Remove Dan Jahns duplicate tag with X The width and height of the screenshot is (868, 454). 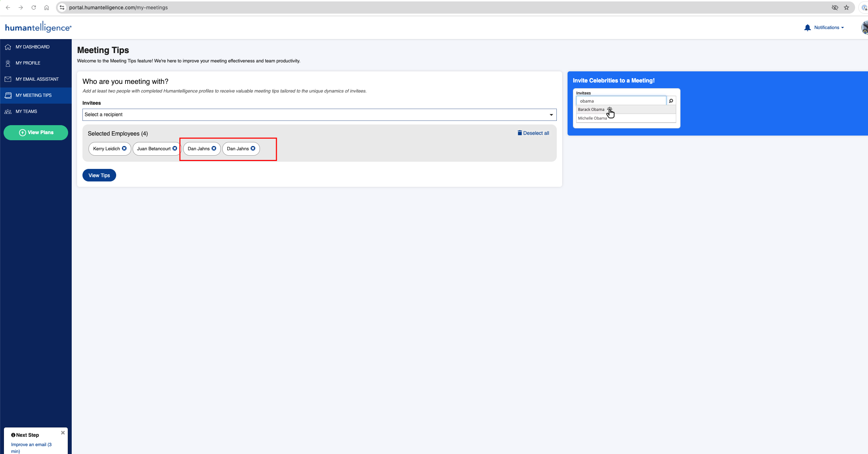(253, 149)
